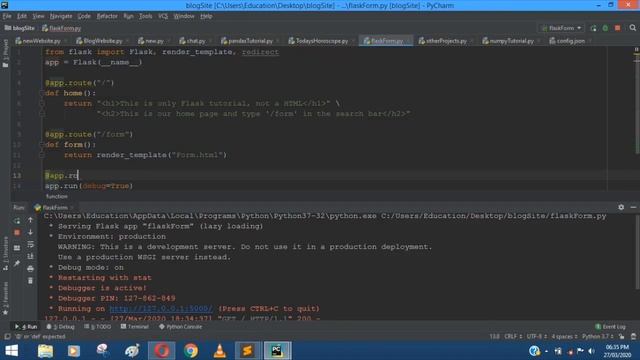
Task: Click the debug bug icon in top toolbar
Action: point(605,28)
